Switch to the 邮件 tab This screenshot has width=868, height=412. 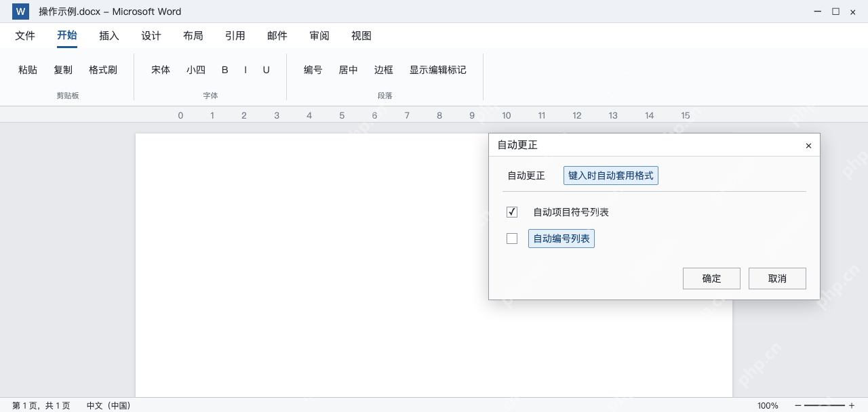click(x=277, y=36)
